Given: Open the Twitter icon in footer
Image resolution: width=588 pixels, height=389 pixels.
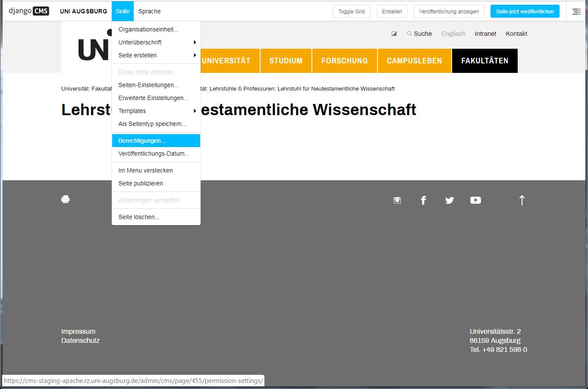Looking at the screenshot, I should pyautogui.click(x=450, y=200).
